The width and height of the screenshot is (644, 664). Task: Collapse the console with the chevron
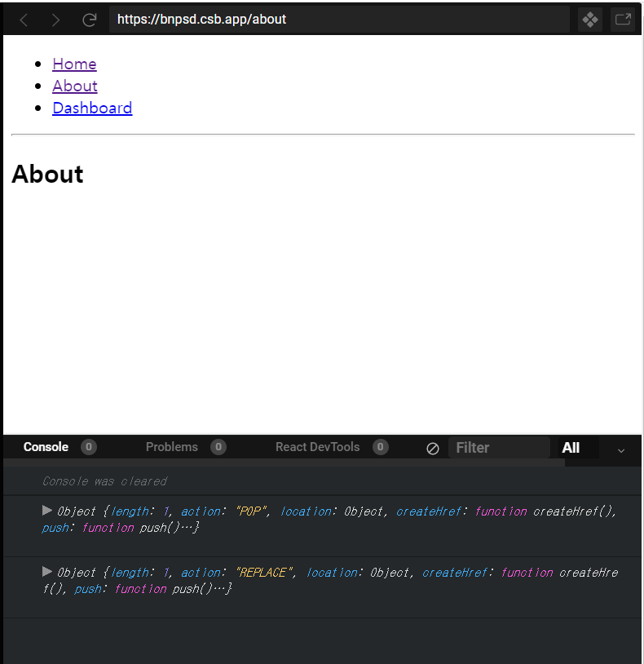coord(620,450)
